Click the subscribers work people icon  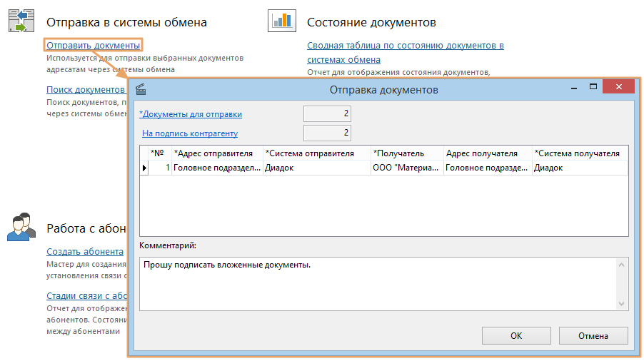coord(21,227)
